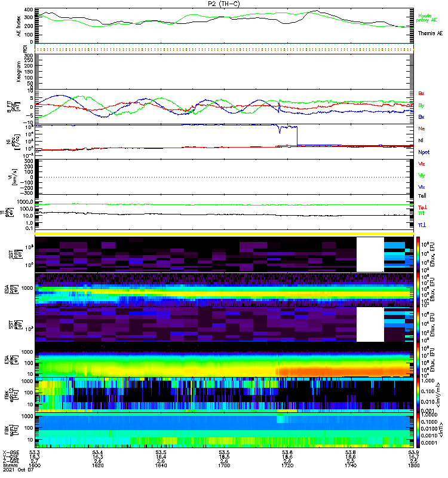Click the 'X-GSE' row label
Image resolution: width=448 pixels, height=478 pixels.
tap(11, 452)
